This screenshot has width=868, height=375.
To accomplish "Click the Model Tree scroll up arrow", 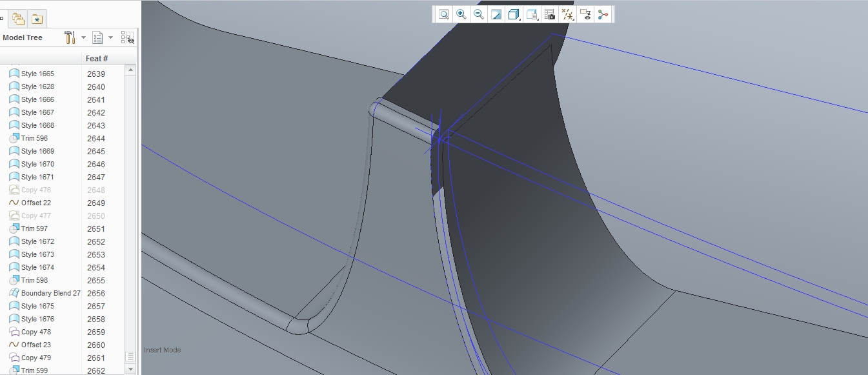I will click(x=130, y=70).
